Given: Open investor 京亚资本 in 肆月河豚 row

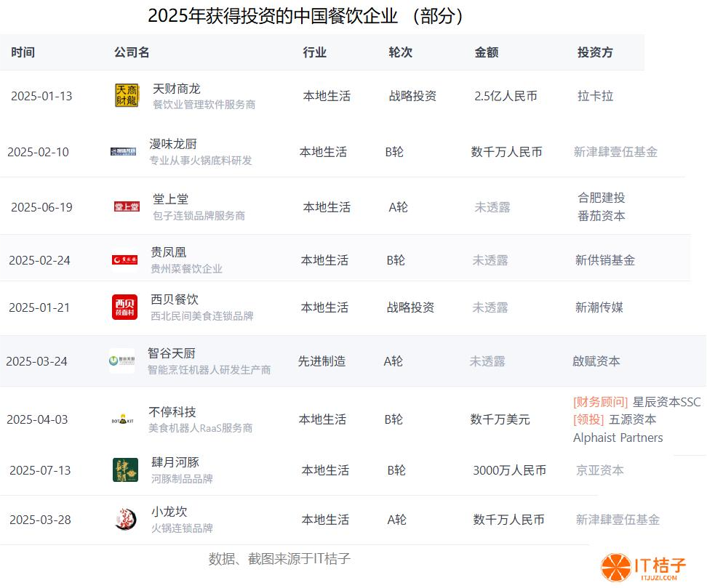Looking at the screenshot, I should pyautogui.click(x=599, y=470).
